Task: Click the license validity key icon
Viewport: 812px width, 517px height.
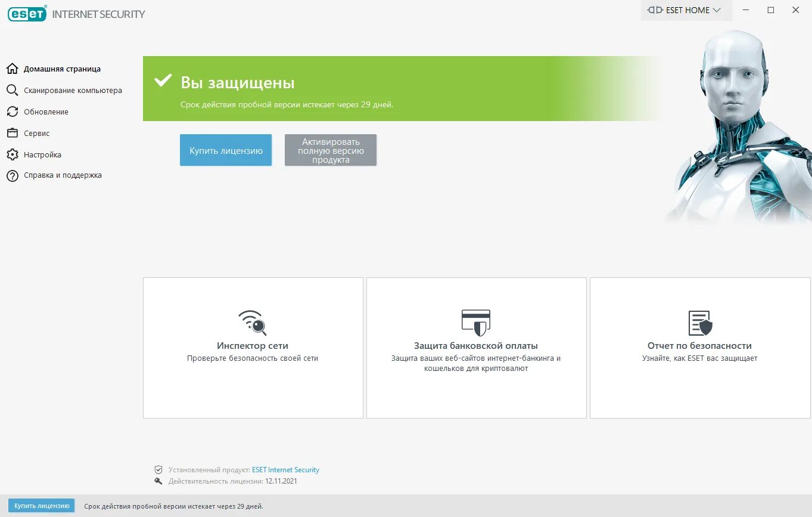Action: pos(158,481)
